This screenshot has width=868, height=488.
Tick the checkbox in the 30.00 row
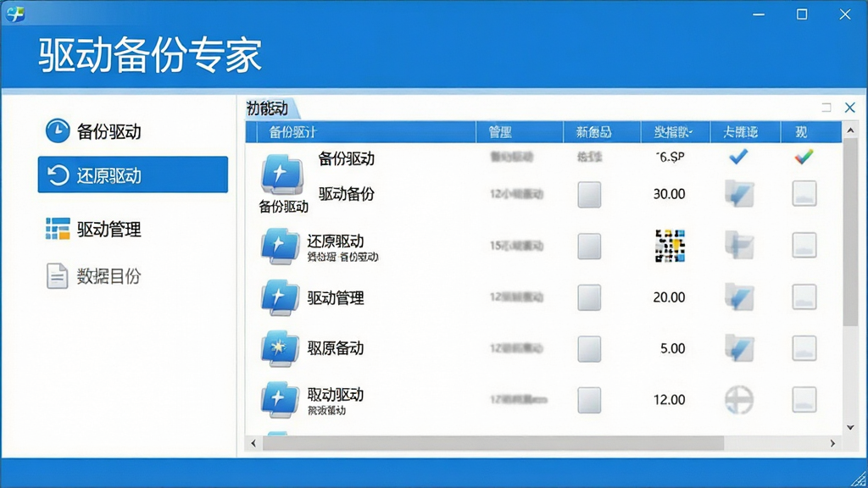(589, 194)
